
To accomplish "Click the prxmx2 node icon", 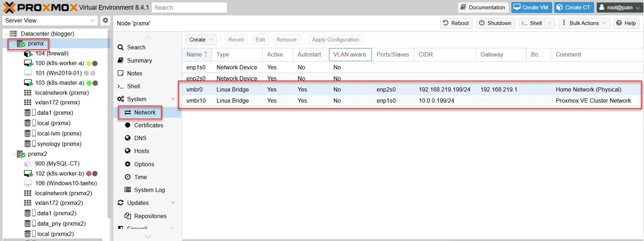I will tap(21, 154).
